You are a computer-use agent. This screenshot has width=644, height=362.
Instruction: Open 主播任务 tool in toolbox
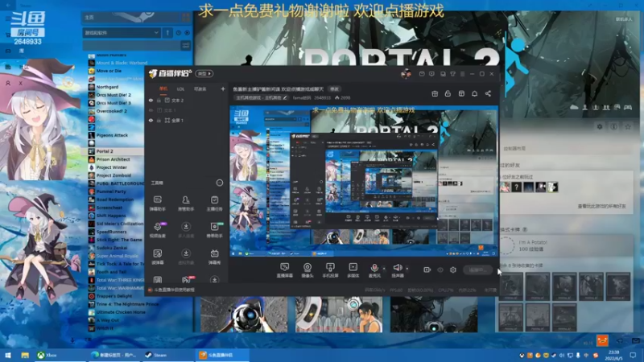tap(214, 204)
